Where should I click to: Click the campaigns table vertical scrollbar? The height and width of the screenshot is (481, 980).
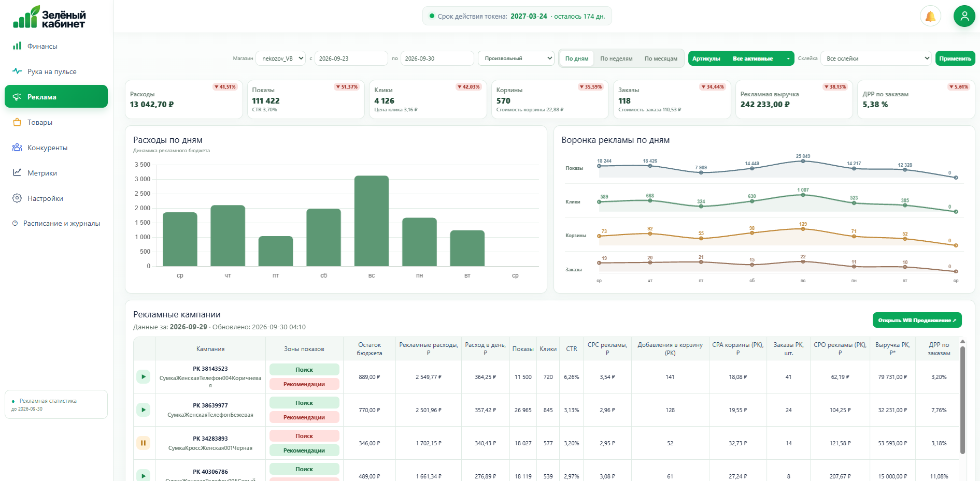(x=962, y=399)
